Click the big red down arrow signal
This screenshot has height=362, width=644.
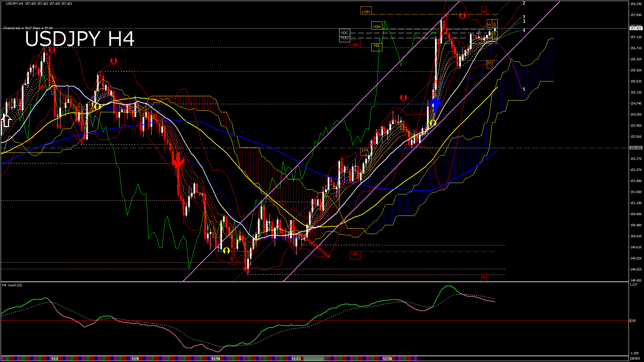(x=178, y=161)
